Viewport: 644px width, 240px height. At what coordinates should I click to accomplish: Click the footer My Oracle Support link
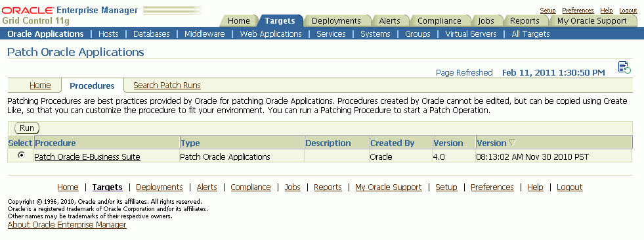pos(389,187)
